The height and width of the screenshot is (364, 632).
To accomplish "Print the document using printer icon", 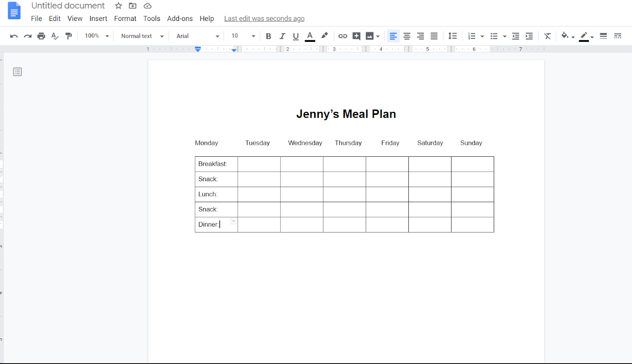I will pyautogui.click(x=41, y=36).
